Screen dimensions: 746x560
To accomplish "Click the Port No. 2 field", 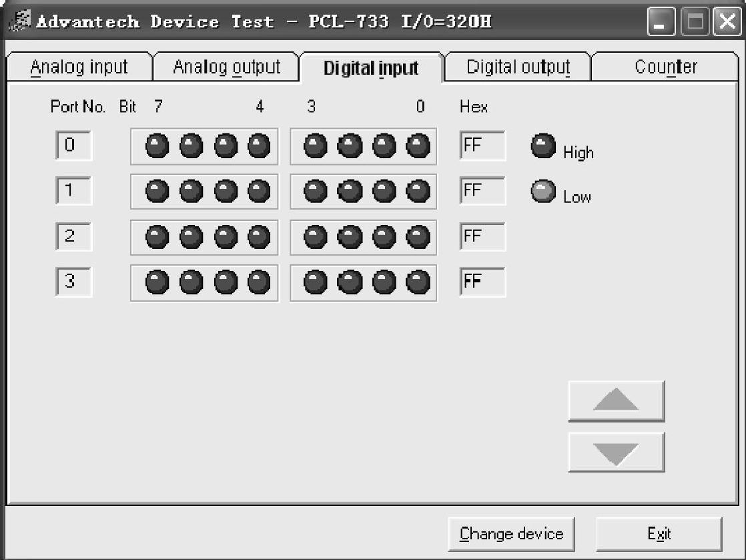I will click(74, 236).
